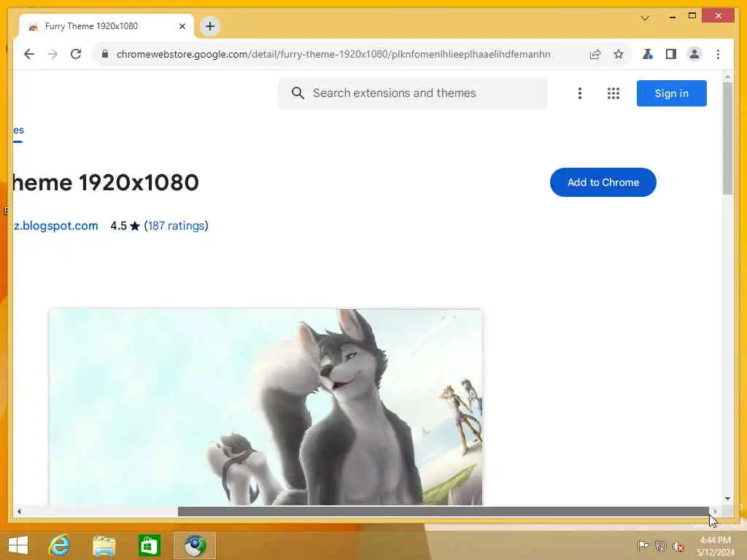Open the network tray icon
This screenshot has width=747, height=560.
[x=660, y=545]
